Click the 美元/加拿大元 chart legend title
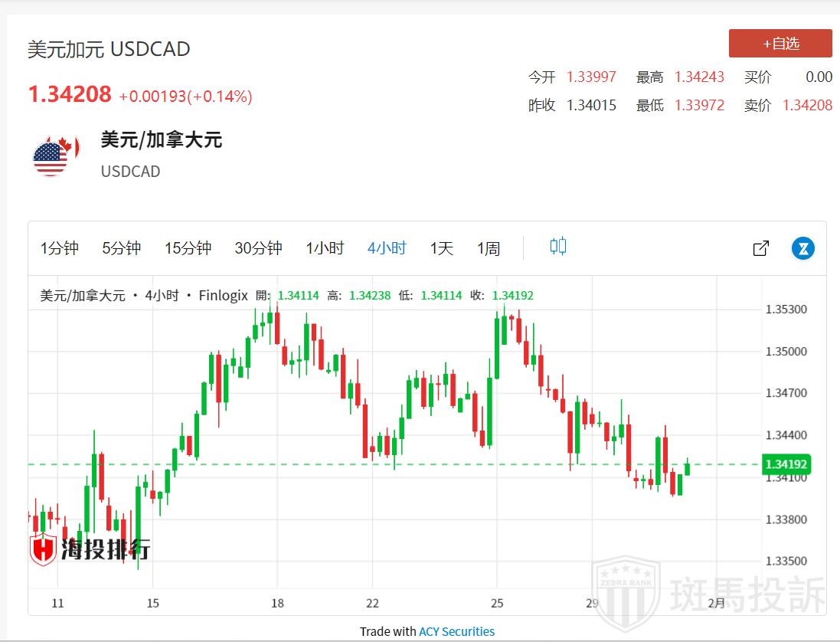The width and height of the screenshot is (840, 642). 82,296
